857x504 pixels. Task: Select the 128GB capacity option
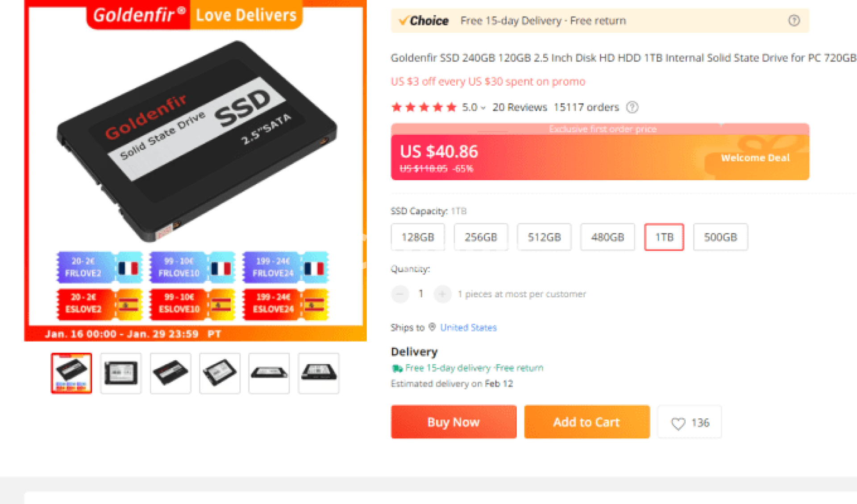point(418,237)
